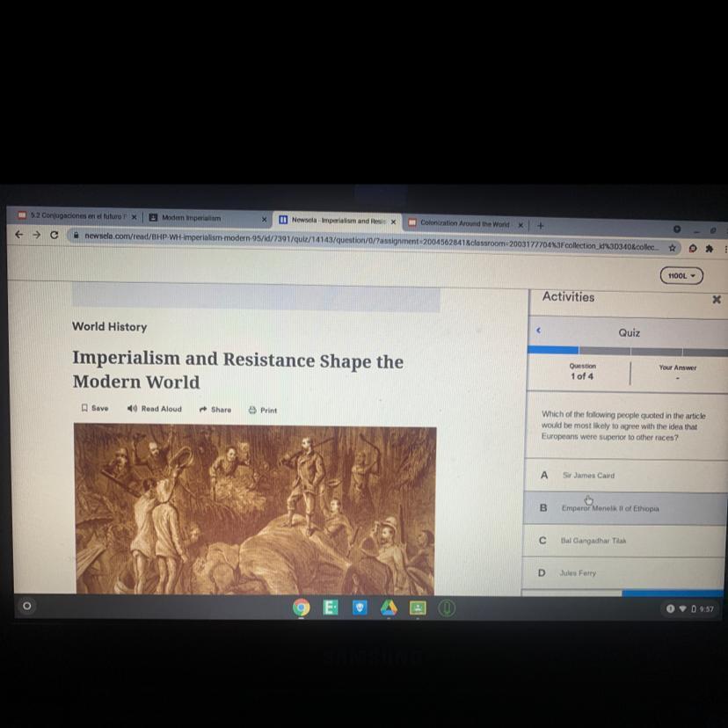
Task: Switch to Colonization Around the World tab
Action: (x=466, y=224)
